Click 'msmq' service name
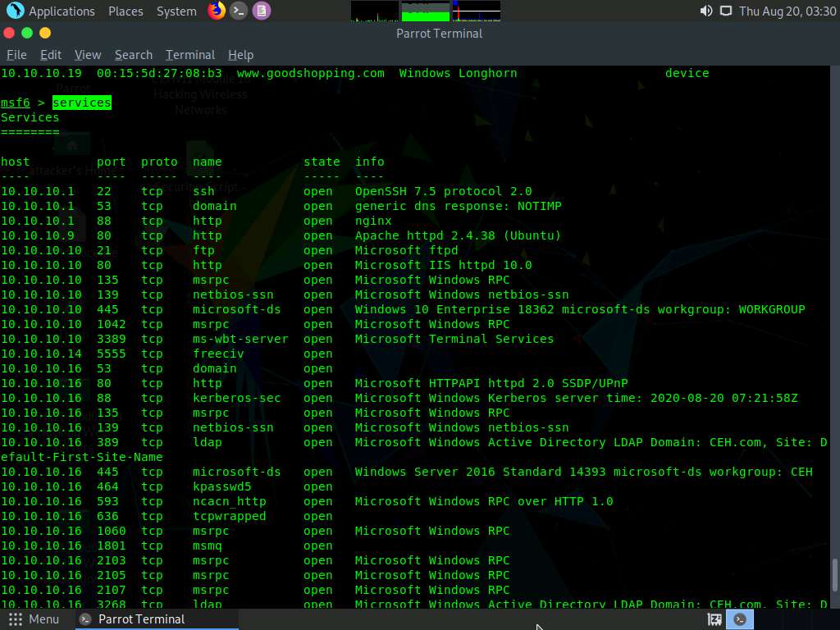Viewport: 840px width, 630px height. coord(208,546)
